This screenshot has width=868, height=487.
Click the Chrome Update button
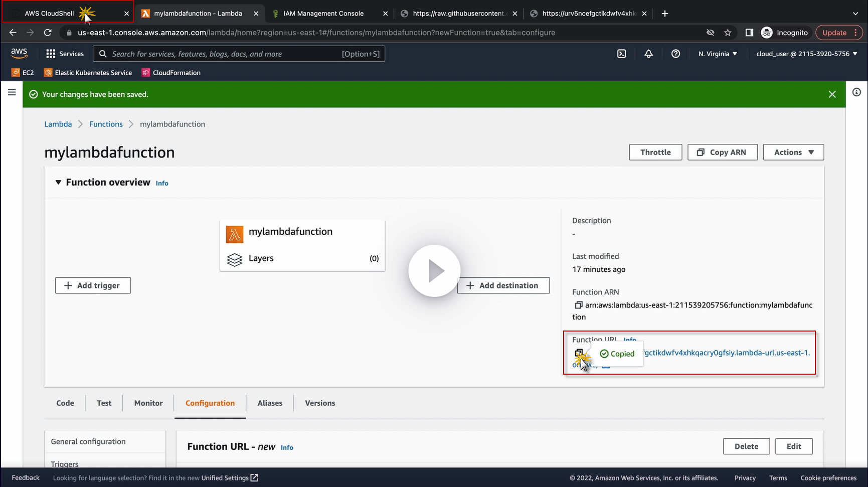(839, 33)
